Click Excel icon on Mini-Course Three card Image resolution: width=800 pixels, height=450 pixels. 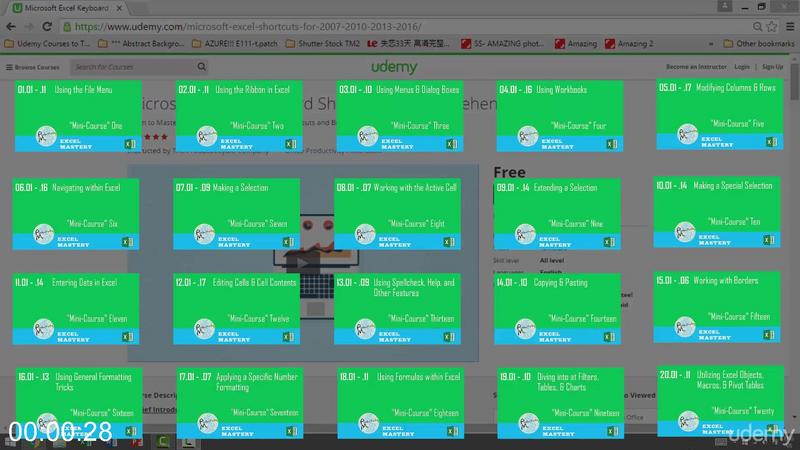[x=452, y=144]
